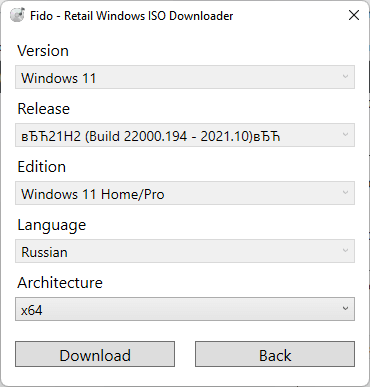Click the Download button
The height and width of the screenshot is (387, 370).
(95, 354)
